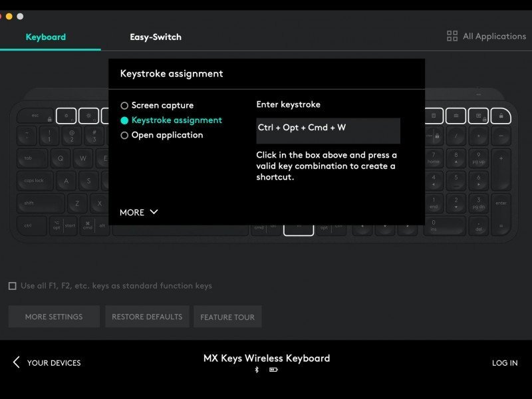Click the All Applications grid icon
Image resolution: width=532 pixels, height=399 pixels.
click(452, 37)
